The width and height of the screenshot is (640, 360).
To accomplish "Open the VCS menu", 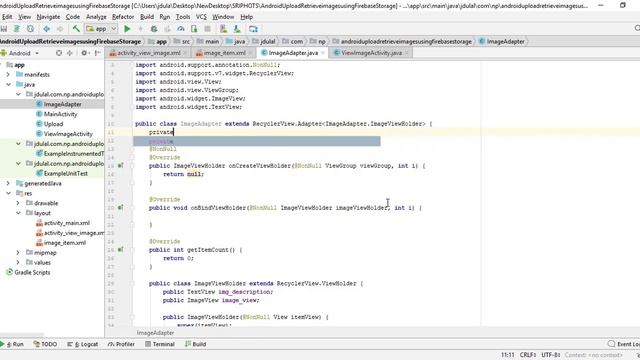I will pyautogui.click(x=201, y=17).
